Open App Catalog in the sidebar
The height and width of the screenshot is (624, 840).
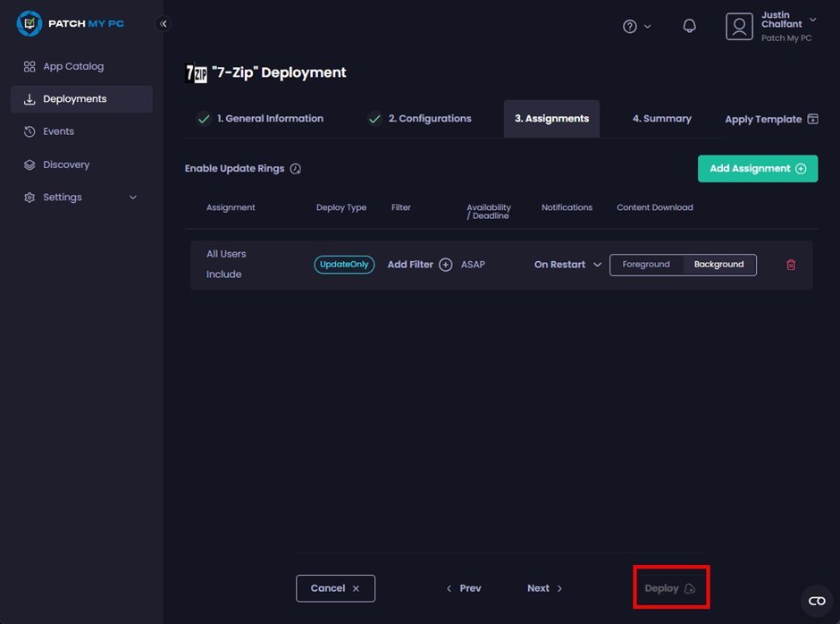(x=73, y=66)
